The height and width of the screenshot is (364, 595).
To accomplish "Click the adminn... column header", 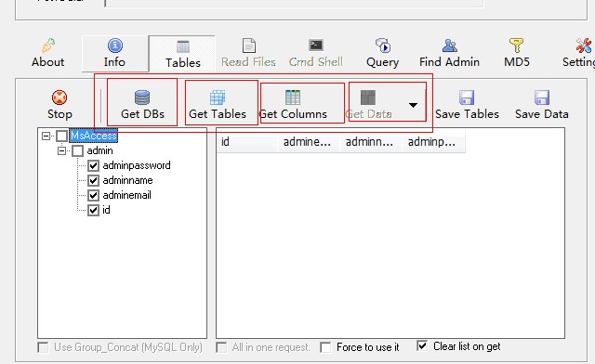I will (x=371, y=142).
